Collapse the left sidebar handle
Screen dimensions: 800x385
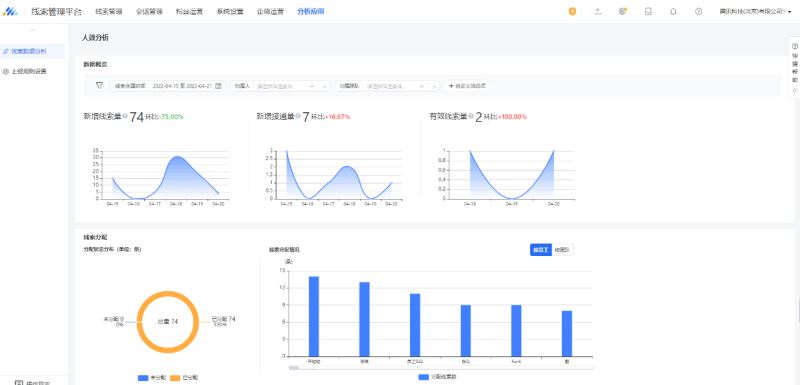tap(33, 30)
